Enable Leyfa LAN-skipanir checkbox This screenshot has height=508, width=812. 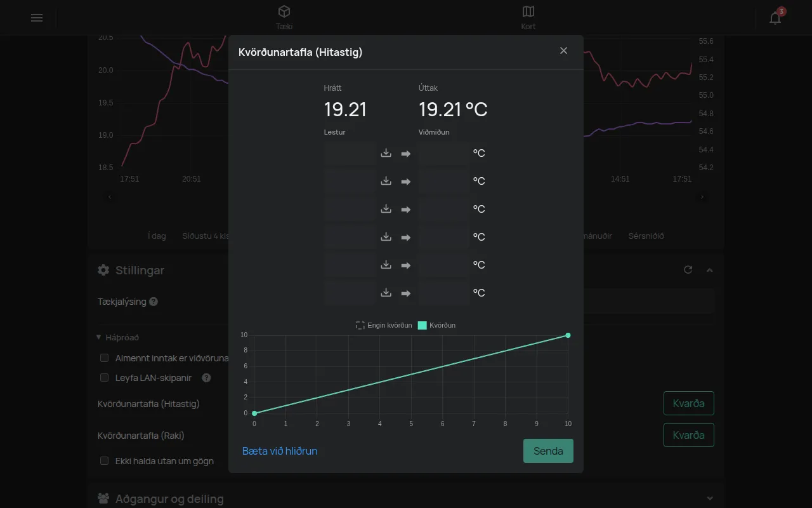[105, 378]
